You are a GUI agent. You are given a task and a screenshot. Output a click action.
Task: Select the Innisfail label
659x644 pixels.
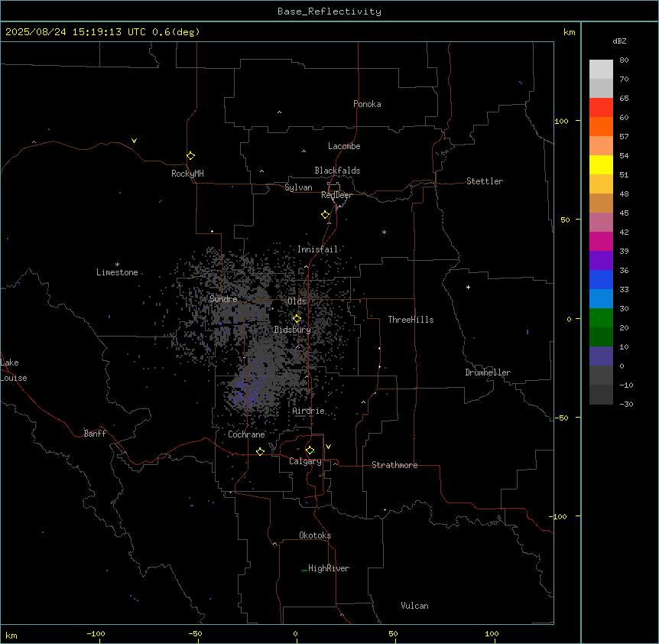coord(317,249)
